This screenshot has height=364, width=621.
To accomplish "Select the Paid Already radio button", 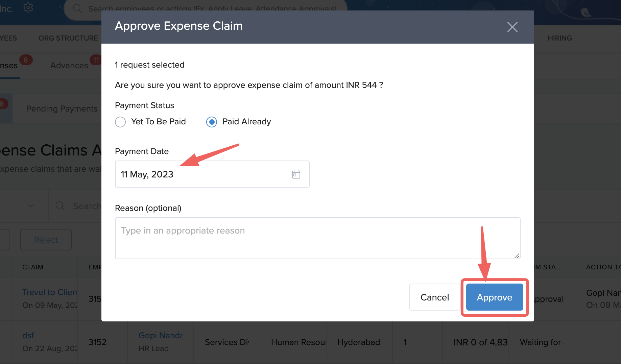I will 212,122.
